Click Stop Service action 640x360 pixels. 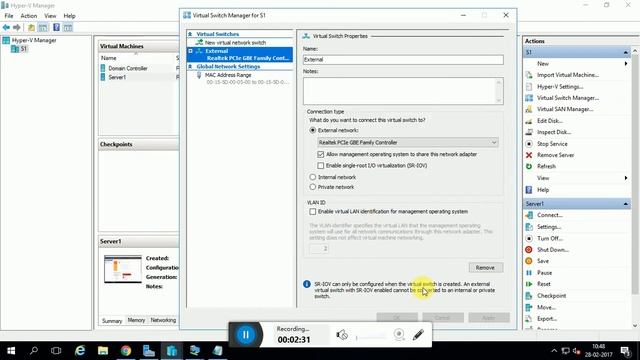552,144
